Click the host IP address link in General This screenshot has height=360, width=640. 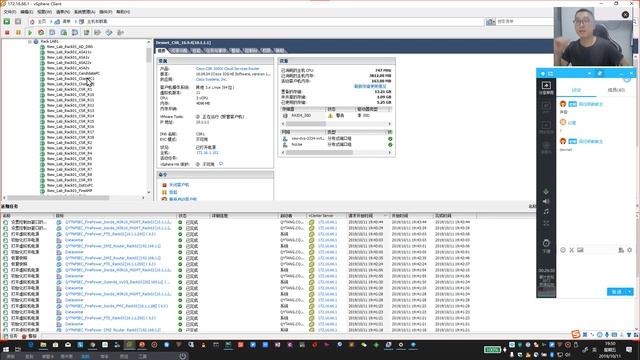tap(207, 153)
